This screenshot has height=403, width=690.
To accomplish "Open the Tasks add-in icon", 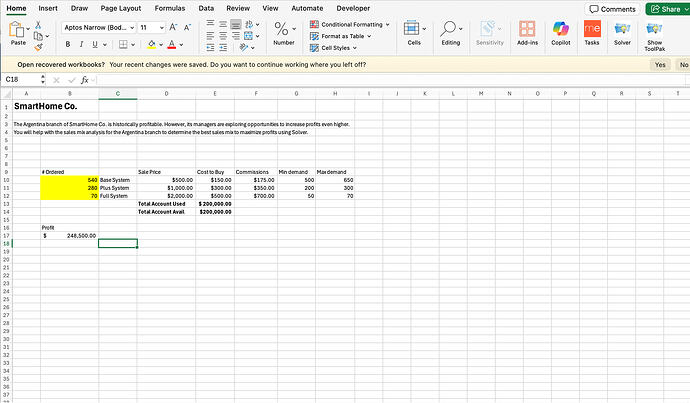I will click(x=592, y=29).
